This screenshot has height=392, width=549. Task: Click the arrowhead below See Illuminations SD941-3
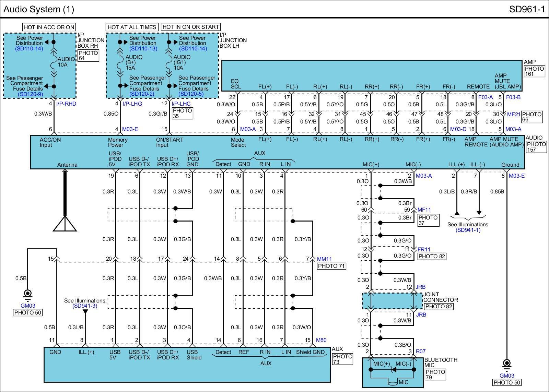click(85, 312)
